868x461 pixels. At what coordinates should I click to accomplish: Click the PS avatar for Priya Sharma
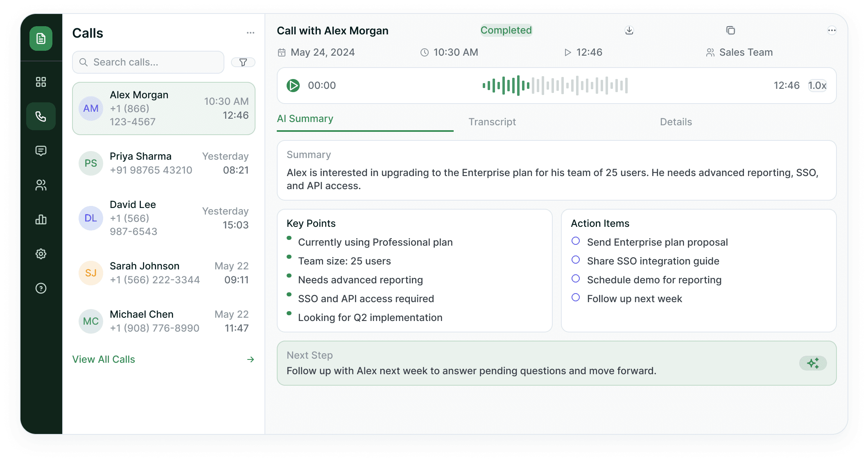91,163
